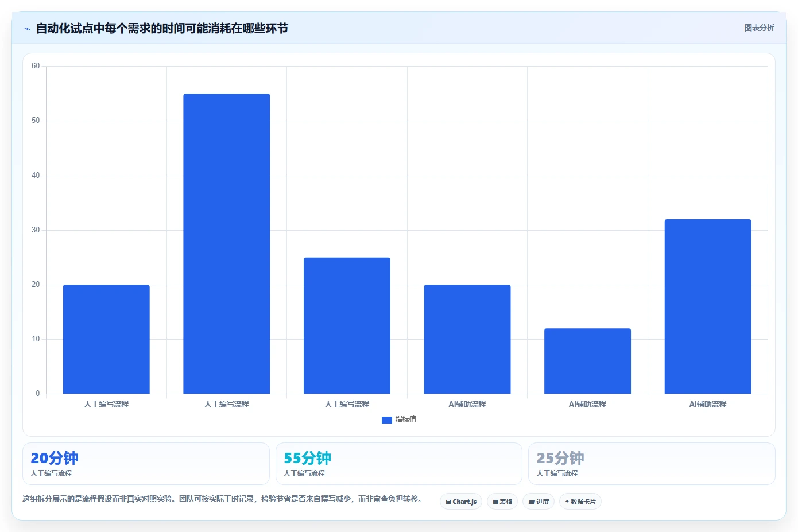This screenshot has width=798, height=532.
Task: Select the 表格 chip
Action: (x=502, y=502)
